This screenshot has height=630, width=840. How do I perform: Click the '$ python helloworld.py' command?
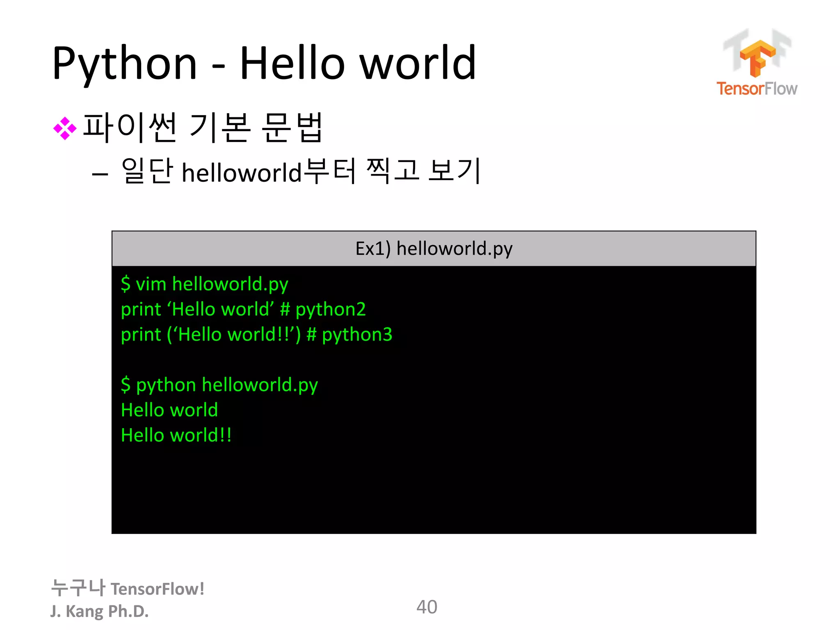(x=219, y=385)
